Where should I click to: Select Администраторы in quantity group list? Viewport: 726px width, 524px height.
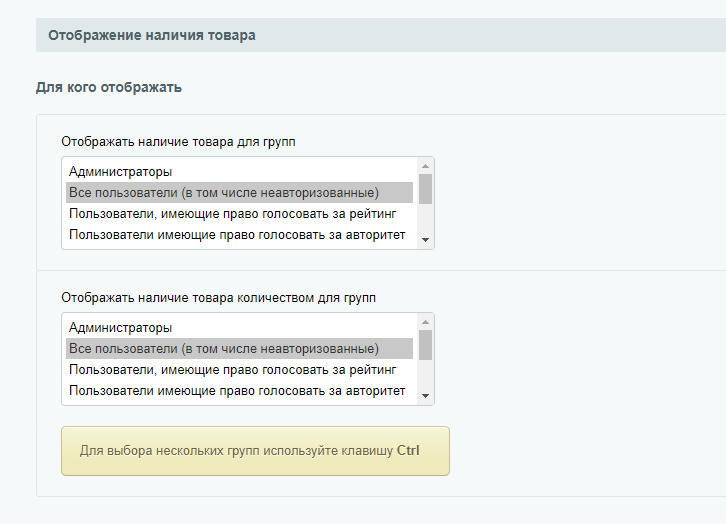pyautogui.click(x=239, y=328)
